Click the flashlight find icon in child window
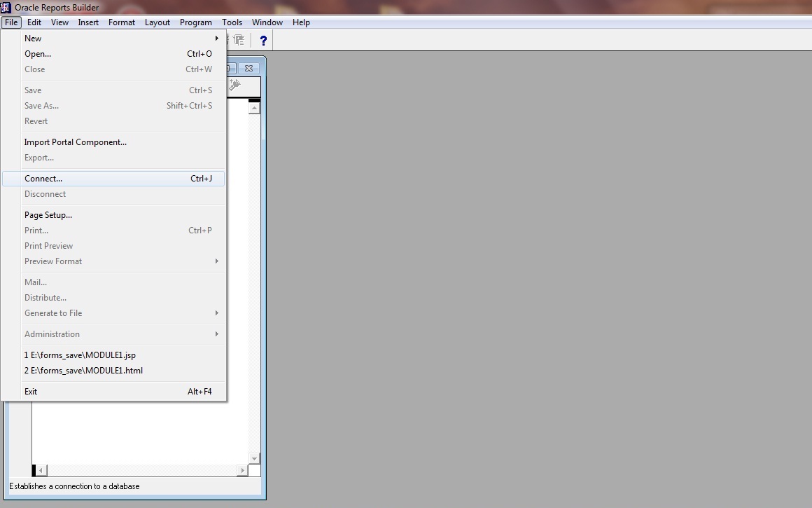Viewport: 812px width, 508px height. [x=234, y=85]
